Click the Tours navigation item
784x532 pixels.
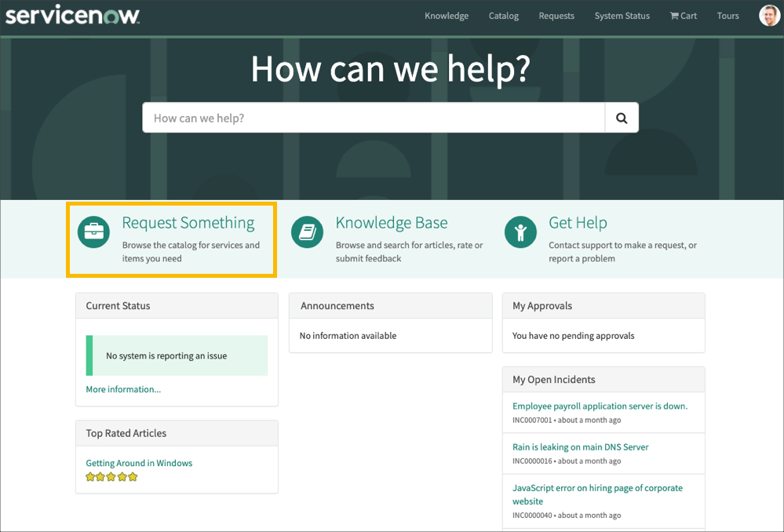(x=727, y=15)
